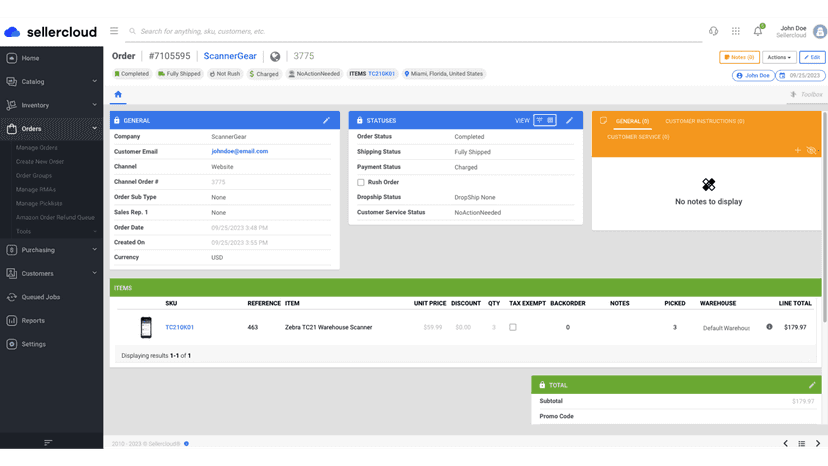
Task: Click the Charged payment badge
Action: pos(264,74)
